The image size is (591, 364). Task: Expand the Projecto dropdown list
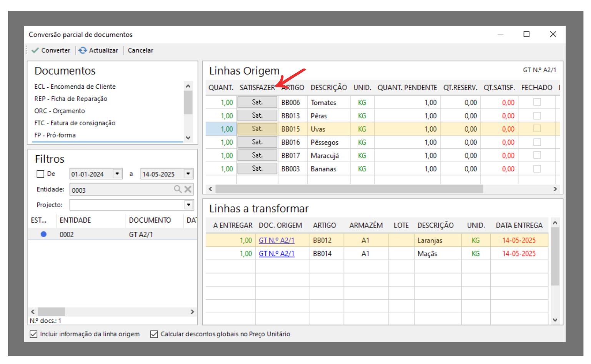pos(189,204)
